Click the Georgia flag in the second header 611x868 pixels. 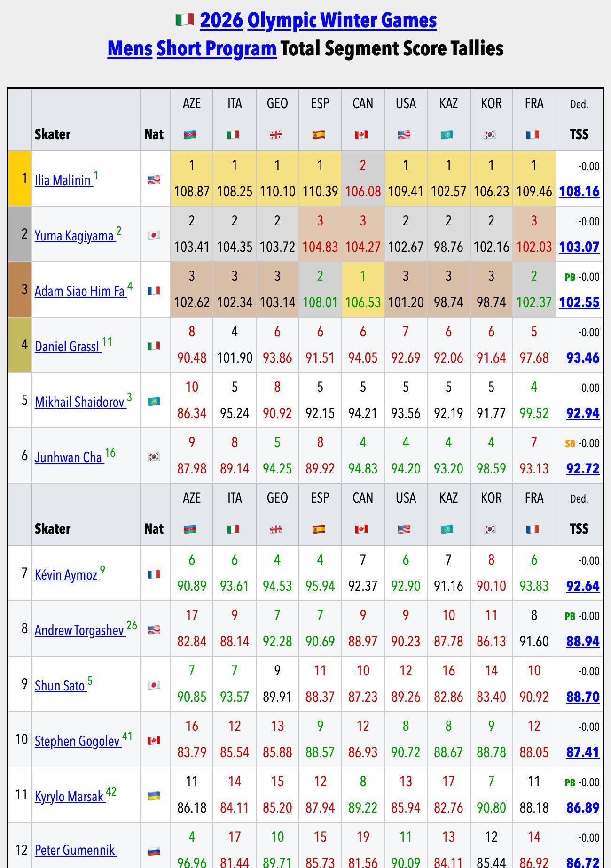coord(276,529)
